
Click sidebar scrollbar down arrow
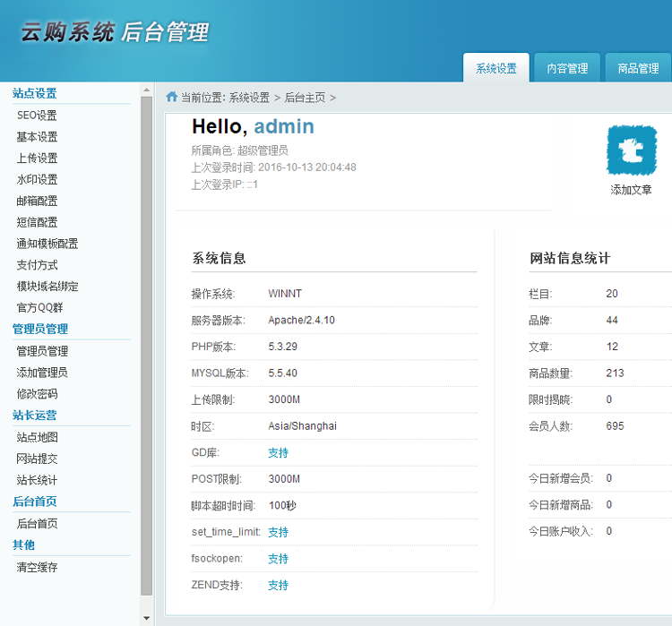click(147, 618)
